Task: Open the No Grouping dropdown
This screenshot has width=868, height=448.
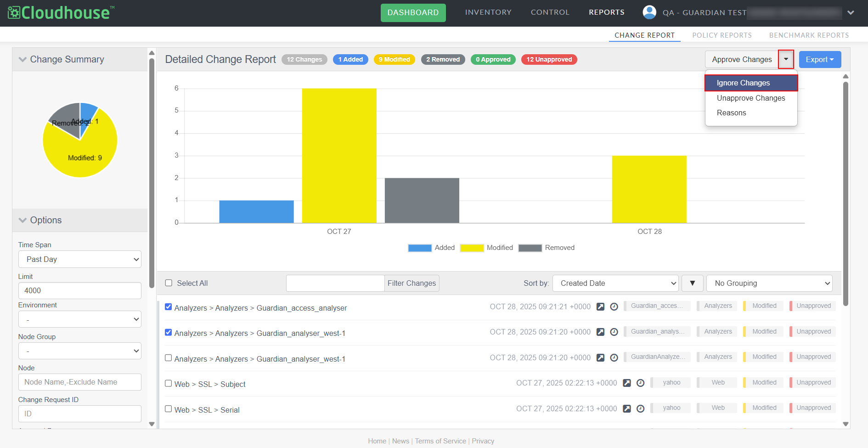Action: (769, 284)
